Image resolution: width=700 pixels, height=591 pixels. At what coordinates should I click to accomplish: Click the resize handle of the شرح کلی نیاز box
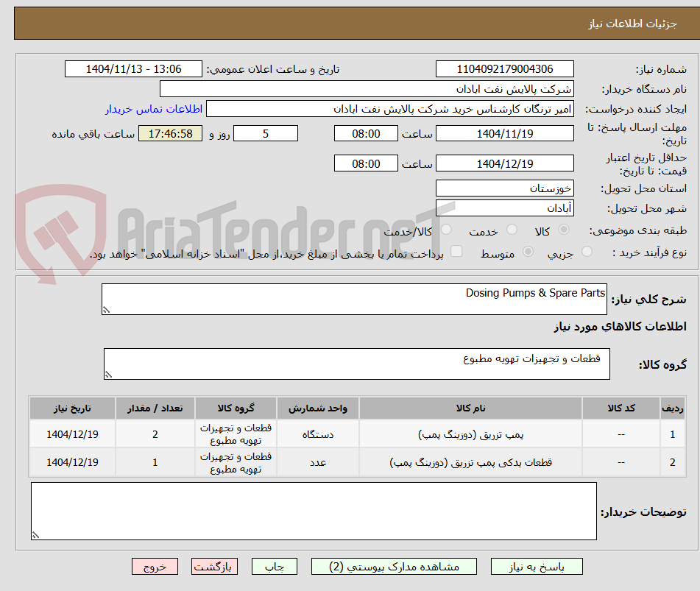106,310
